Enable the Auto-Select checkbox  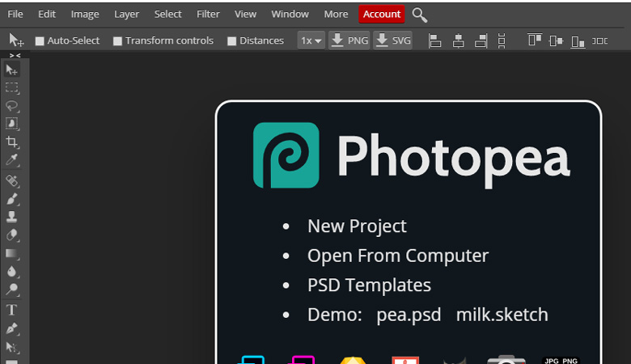[39, 41]
